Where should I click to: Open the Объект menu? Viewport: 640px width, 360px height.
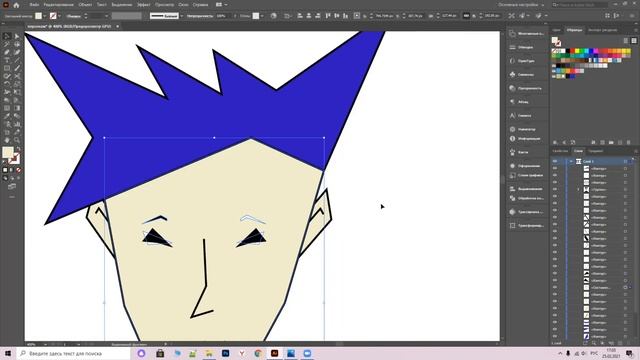(x=85, y=5)
